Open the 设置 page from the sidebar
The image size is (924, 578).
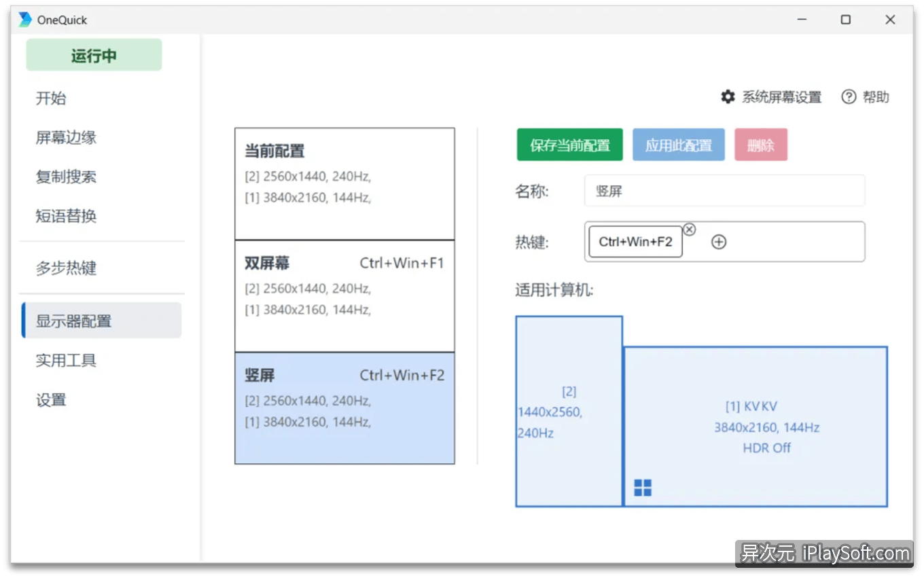coord(51,399)
